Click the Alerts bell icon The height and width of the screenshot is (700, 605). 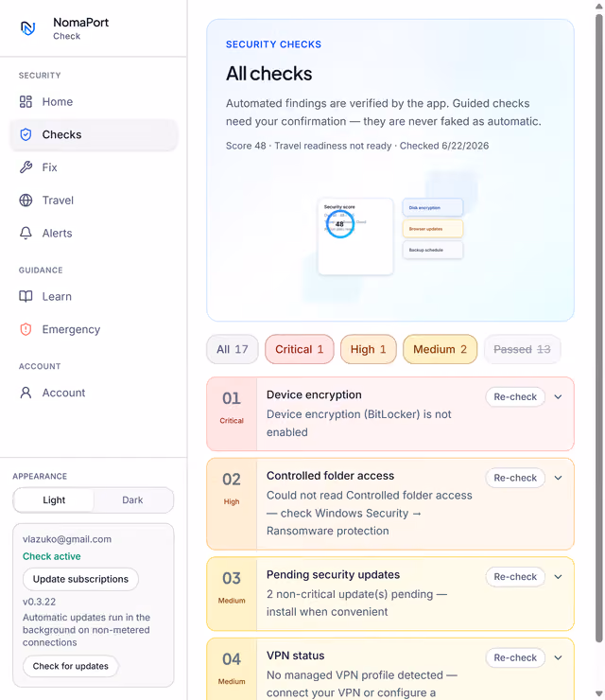point(26,233)
